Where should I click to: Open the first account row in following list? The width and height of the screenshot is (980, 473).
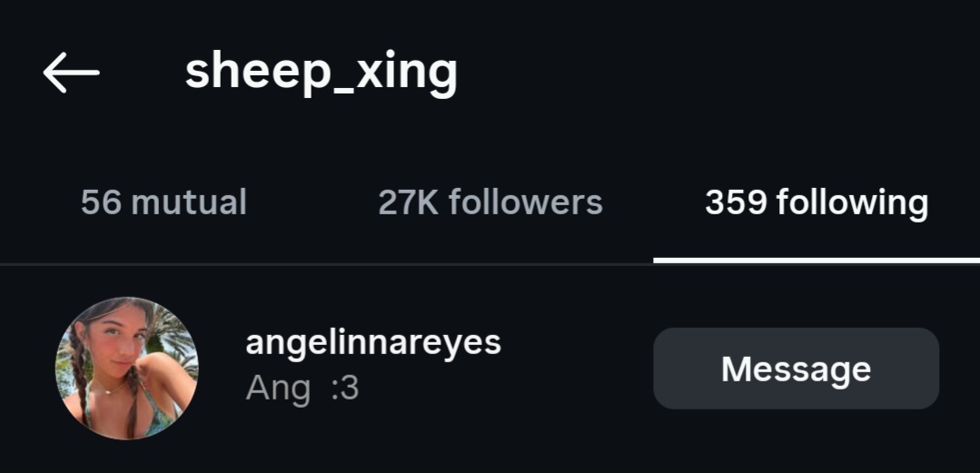pos(490,368)
